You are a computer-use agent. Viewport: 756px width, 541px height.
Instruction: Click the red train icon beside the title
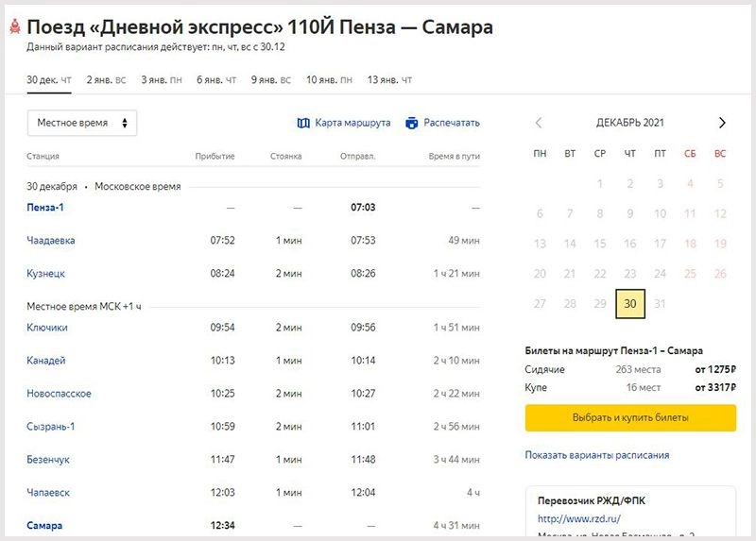(x=14, y=26)
